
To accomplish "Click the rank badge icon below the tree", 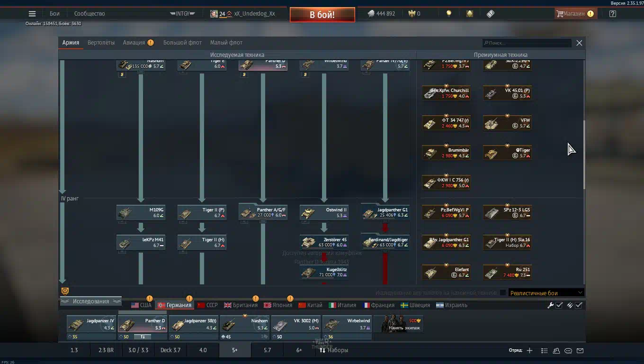I will click(x=65, y=291).
